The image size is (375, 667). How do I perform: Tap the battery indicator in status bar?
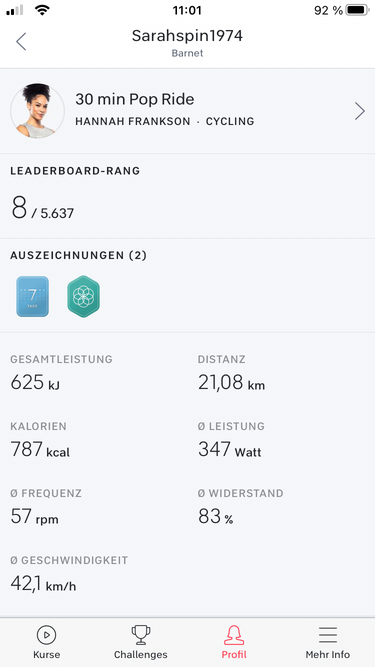coord(358,10)
